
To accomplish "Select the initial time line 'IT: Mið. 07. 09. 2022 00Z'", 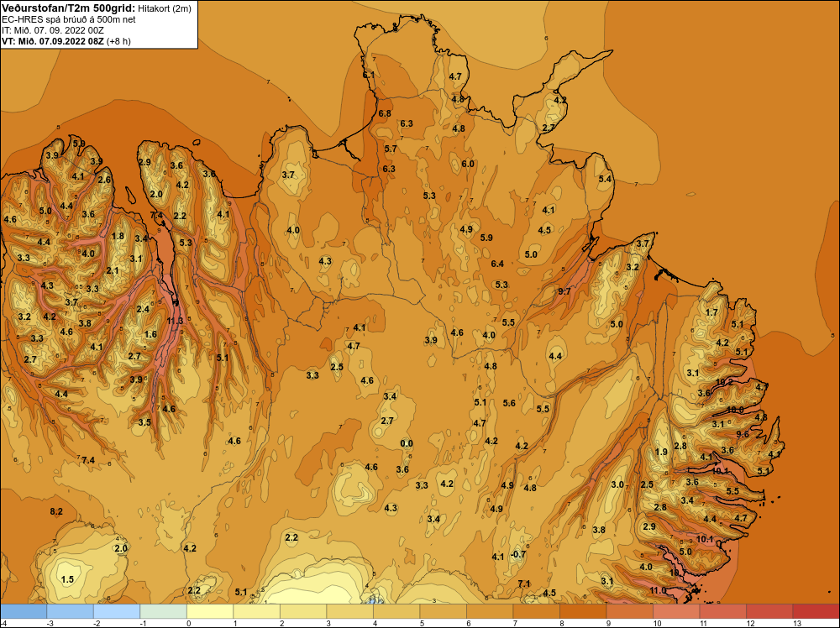I will (52, 30).
